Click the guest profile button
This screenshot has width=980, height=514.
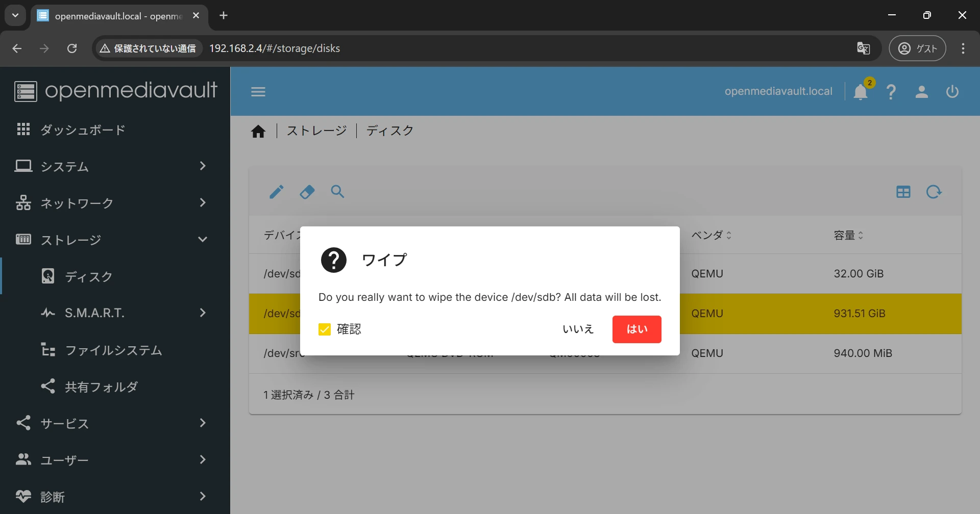(x=917, y=48)
